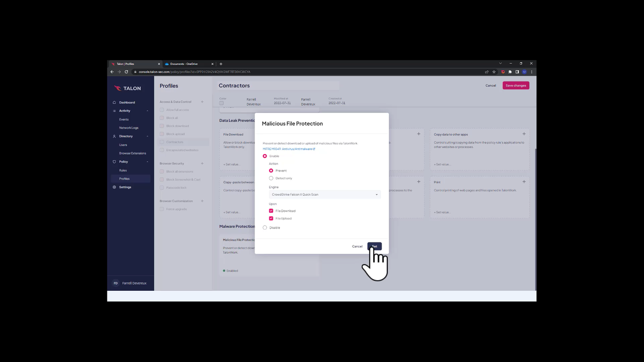Click Set value on Copy data to other apps
This screenshot has height=362, width=644.
pyautogui.click(x=442, y=164)
